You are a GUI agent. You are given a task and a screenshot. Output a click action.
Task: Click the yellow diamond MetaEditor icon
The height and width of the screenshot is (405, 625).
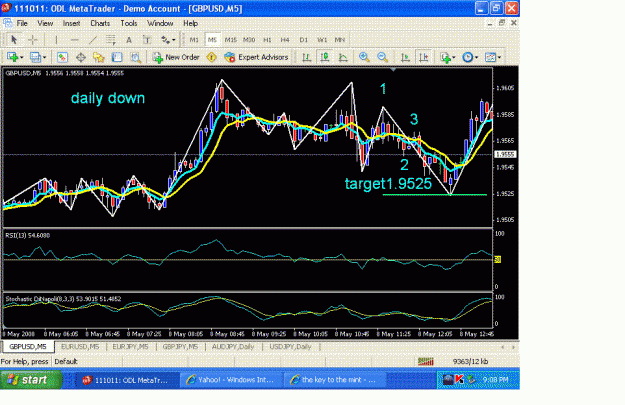pyautogui.click(x=211, y=57)
